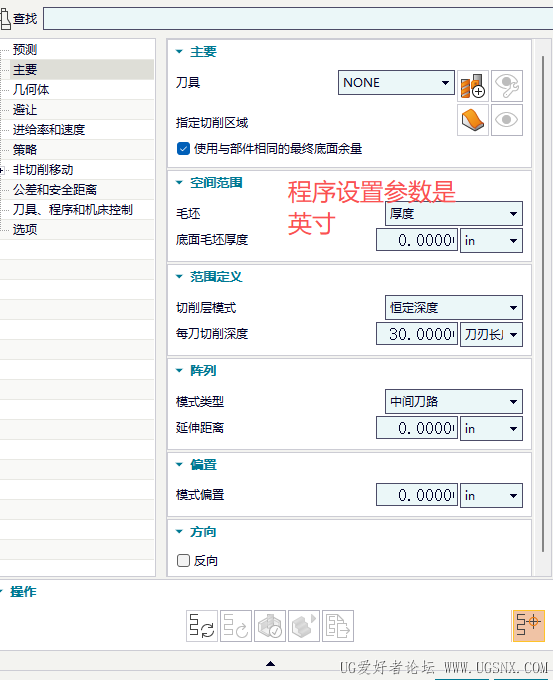Select 避让 in the left list
The width and height of the screenshot is (553, 680).
click(x=25, y=109)
